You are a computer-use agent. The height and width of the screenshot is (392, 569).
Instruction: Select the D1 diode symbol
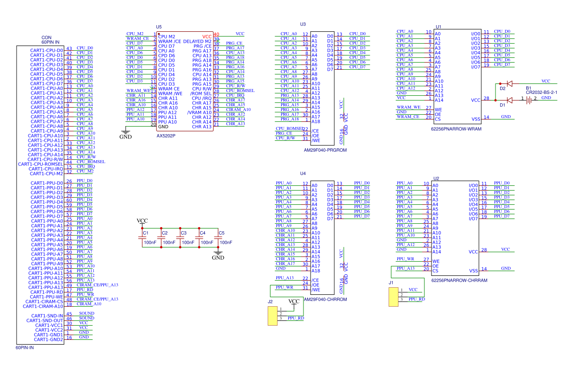pyautogui.click(x=510, y=100)
